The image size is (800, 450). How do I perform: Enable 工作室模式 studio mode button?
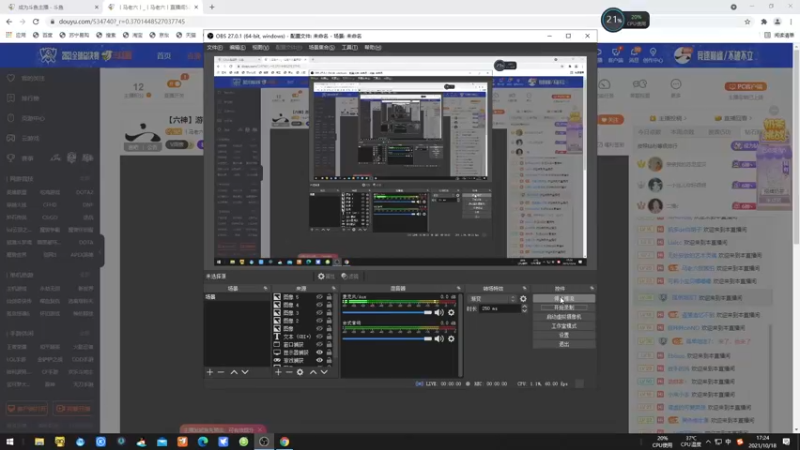pos(564,326)
